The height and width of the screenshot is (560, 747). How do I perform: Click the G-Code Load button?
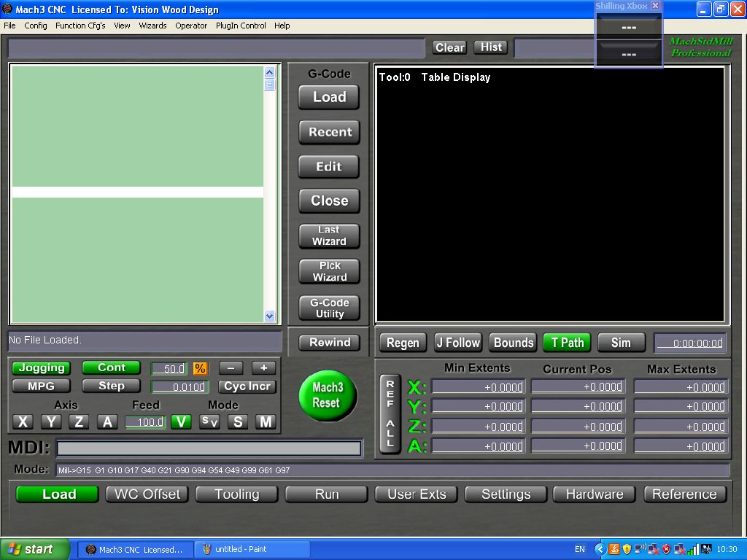(x=329, y=97)
